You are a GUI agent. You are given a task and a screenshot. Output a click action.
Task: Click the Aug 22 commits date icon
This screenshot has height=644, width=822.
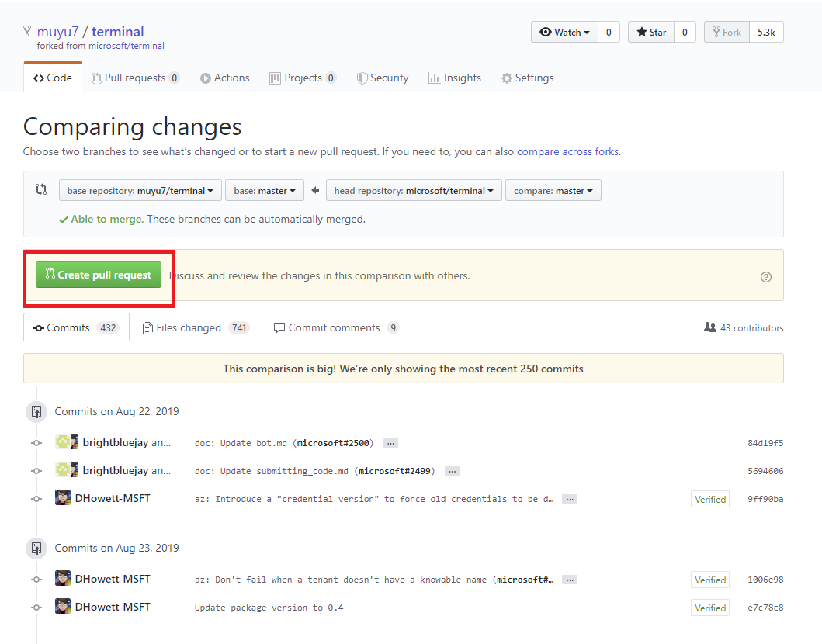tap(36, 411)
